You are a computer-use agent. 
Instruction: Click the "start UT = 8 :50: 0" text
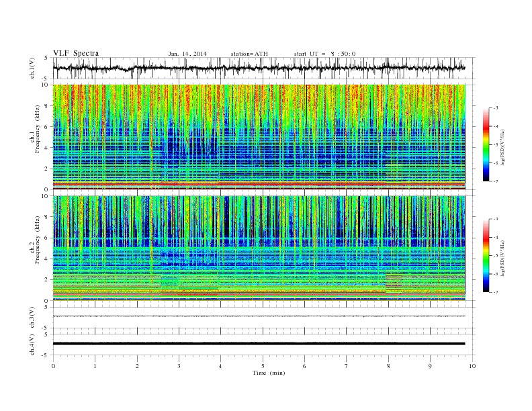[x=324, y=54]
